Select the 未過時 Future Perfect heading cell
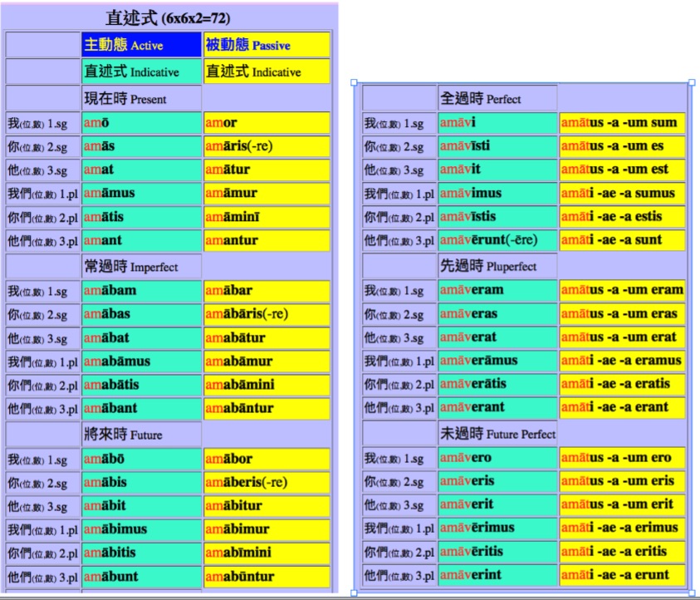Image resolution: width=700 pixels, height=600 pixels. click(497, 433)
